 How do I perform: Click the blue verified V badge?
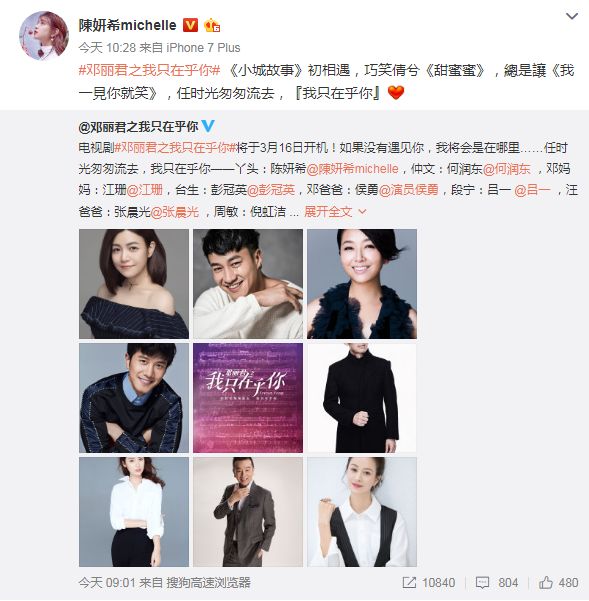pyautogui.click(x=208, y=126)
